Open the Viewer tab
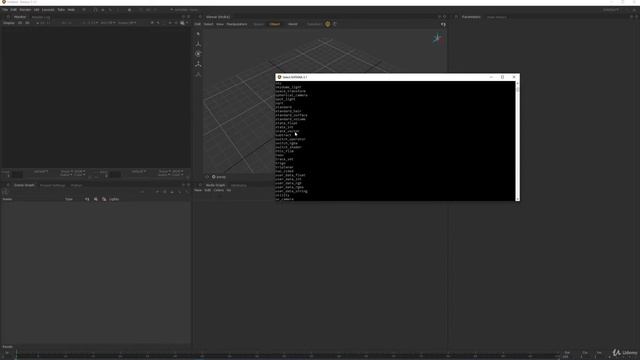This screenshot has height=360, width=640. (x=218, y=17)
